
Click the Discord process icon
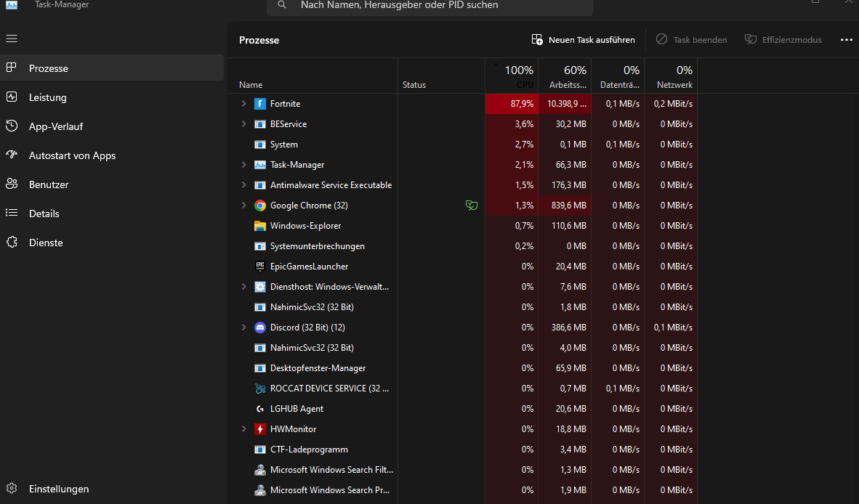260,328
